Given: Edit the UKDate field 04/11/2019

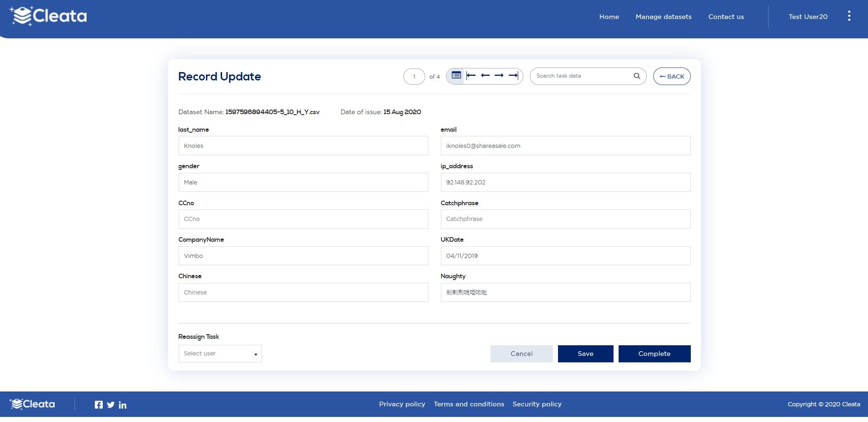Looking at the screenshot, I should point(565,256).
